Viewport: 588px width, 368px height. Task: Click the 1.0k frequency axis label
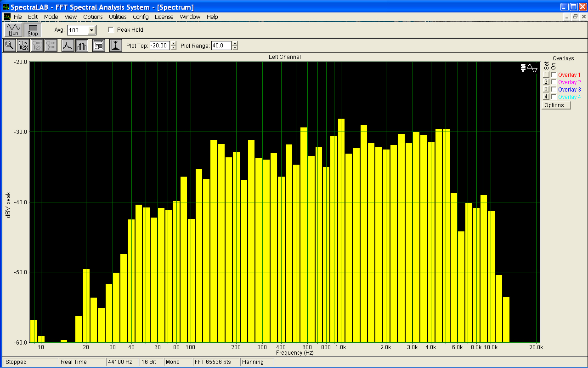click(340, 347)
